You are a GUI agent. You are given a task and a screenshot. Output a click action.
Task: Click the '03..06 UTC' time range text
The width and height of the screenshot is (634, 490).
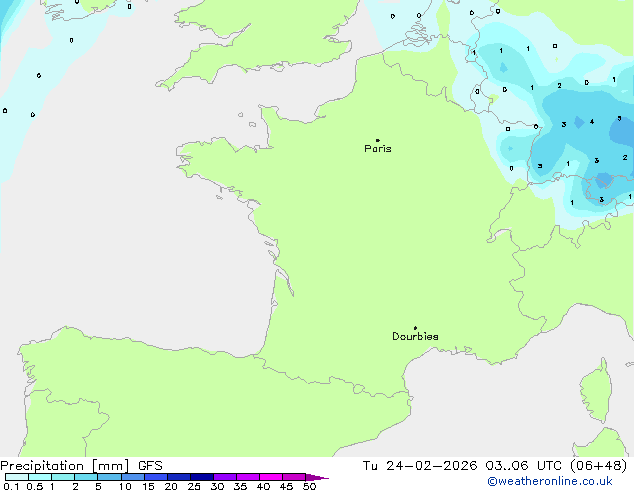tap(523, 466)
